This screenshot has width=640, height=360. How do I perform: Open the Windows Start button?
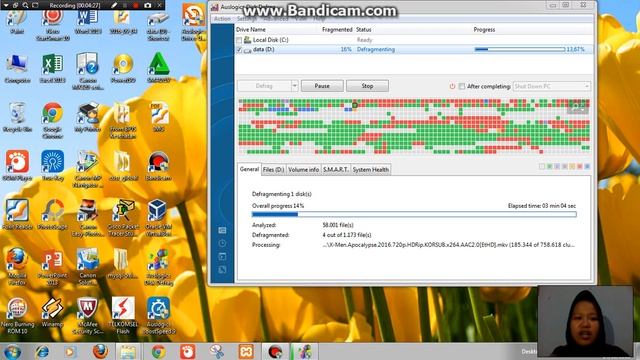tap(12, 351)
